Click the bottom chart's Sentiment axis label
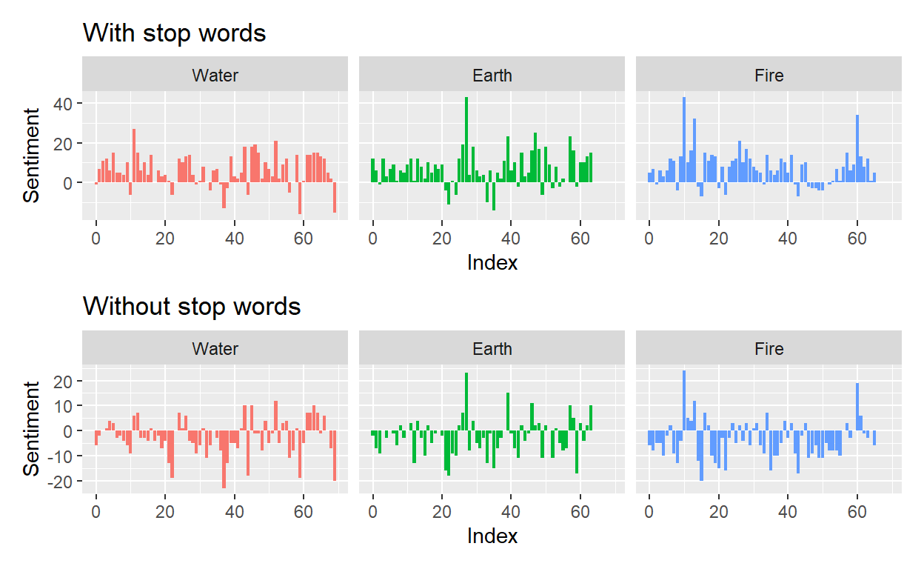Viewport: 924px width, 569px height. click(x=31, y=428)
